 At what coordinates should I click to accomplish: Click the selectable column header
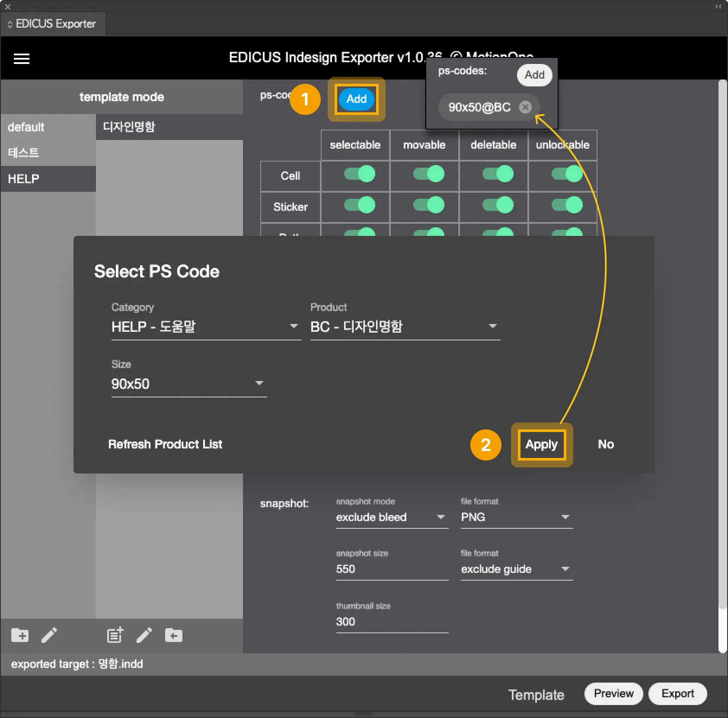point(355,145)
